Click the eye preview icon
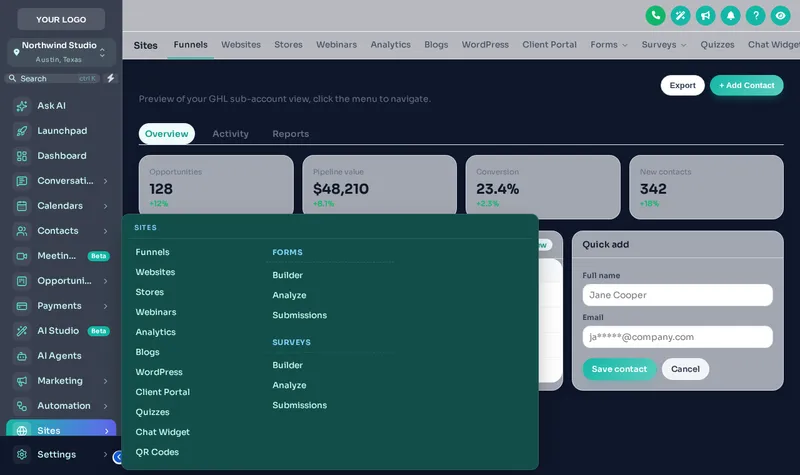Viewport: 800px width, 475px height. [x=780, y=15]
